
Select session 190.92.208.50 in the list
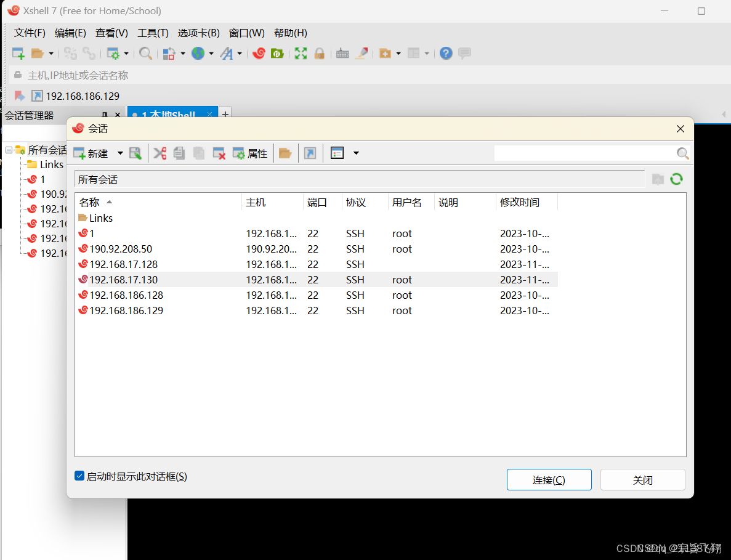coord(317,248)
